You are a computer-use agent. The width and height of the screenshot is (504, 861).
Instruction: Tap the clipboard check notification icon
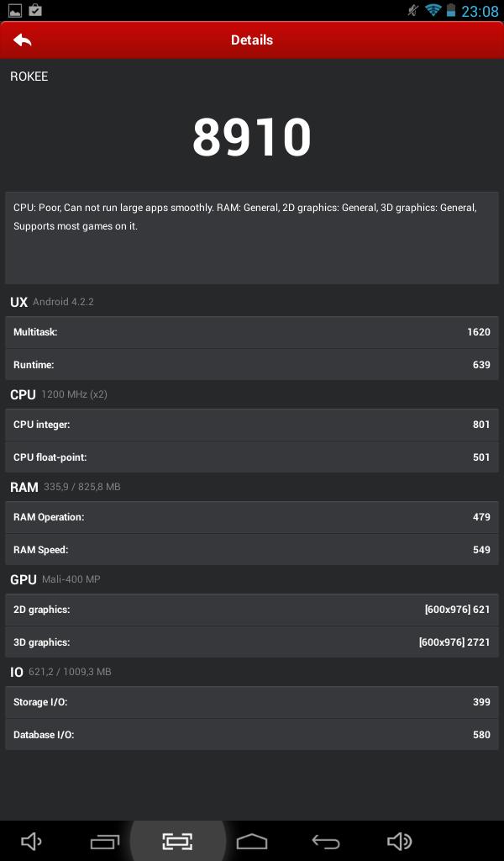tap(35, 10)
